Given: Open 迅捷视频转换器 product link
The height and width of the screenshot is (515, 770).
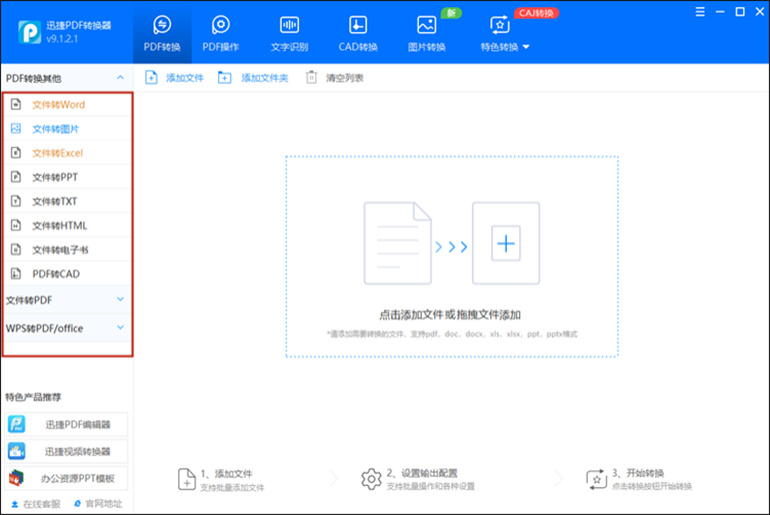Looking at the screenshot, I should tap(66, 451).
